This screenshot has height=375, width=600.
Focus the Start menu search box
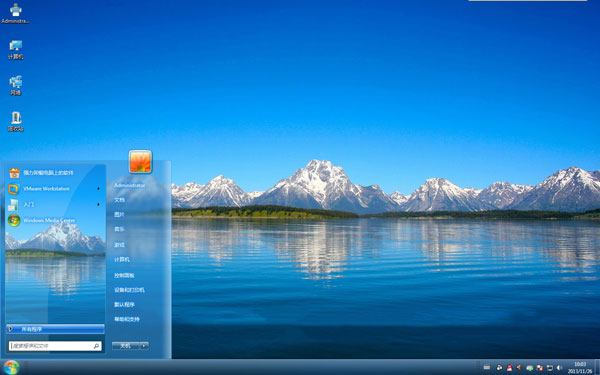[55, 346]
